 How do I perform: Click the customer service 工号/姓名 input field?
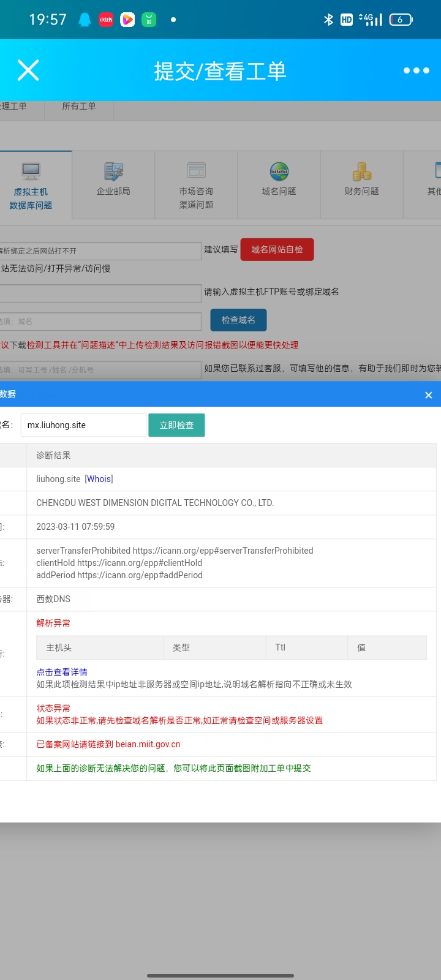(100, 369)
